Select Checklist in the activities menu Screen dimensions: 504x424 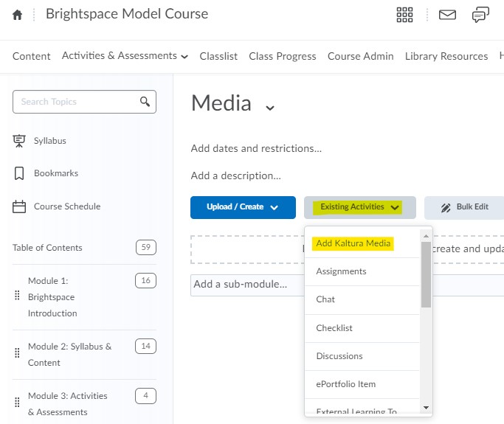coord(334,328)
